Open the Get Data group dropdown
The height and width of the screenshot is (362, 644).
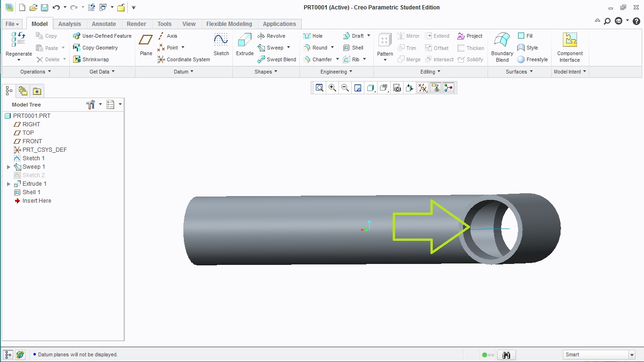(x=102, y=72)
